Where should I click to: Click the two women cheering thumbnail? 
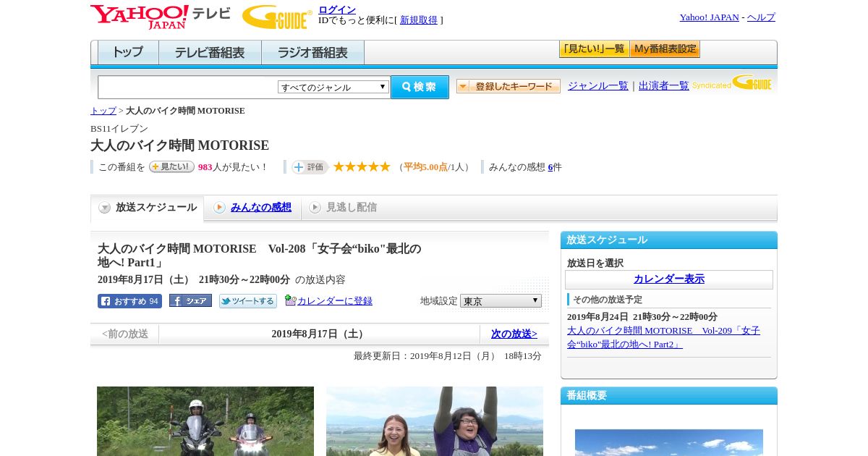pyautogui.click(x=435, y=421)
